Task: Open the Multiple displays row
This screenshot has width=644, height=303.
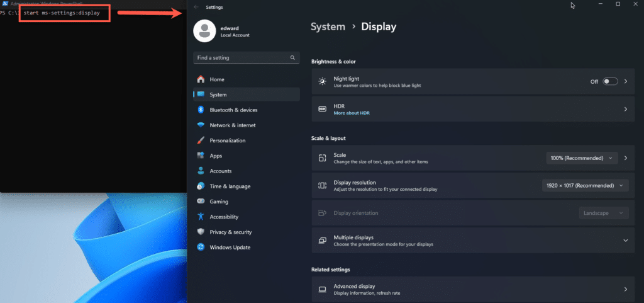Action: (x=473, y=241)
